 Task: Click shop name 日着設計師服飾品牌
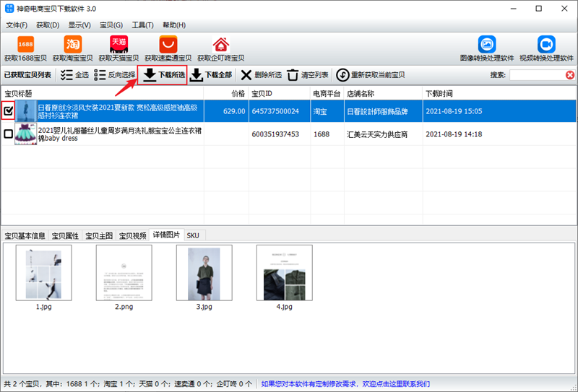coord(377,111)
